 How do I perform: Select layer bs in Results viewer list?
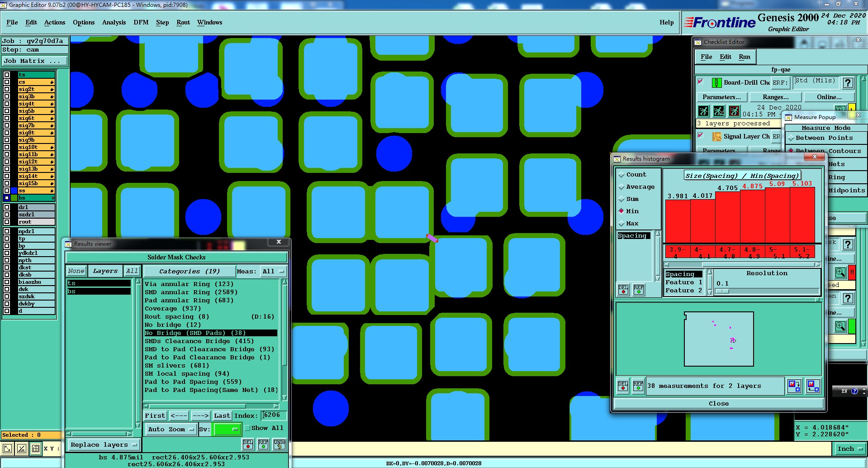click(99, 291)
